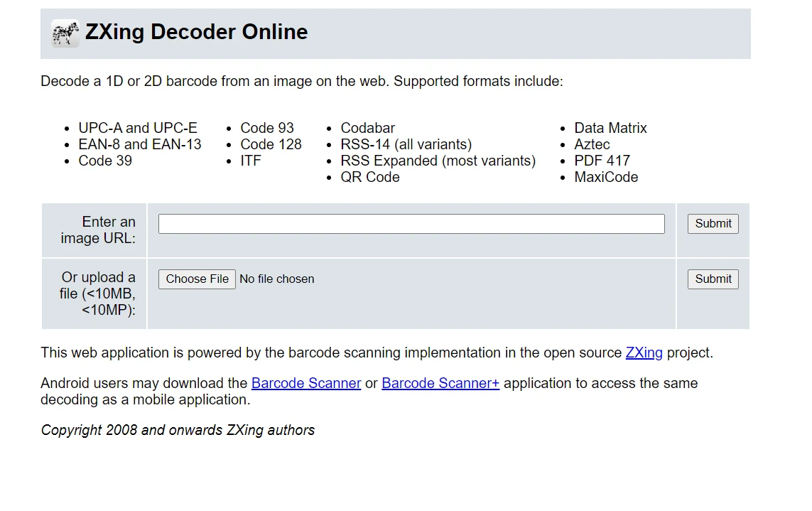812x511 pixels.
Task: Click the Enter an image URL label
Action: (x=98, y=230)
